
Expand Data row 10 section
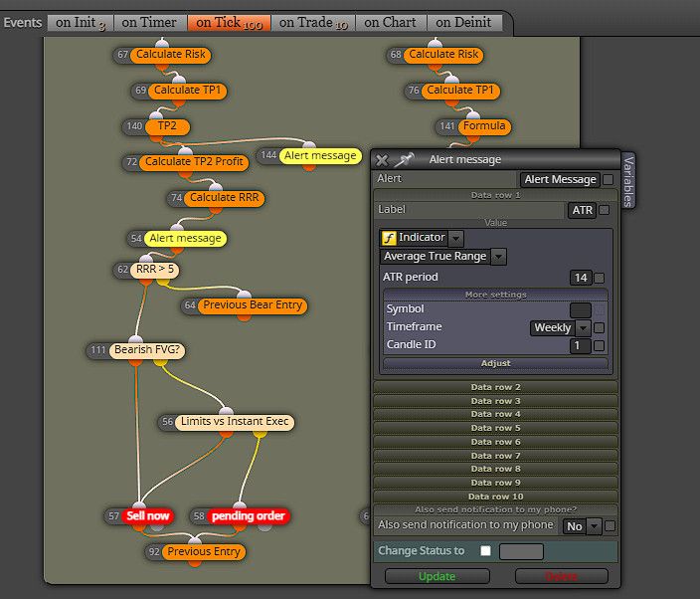tap(495, 497)
